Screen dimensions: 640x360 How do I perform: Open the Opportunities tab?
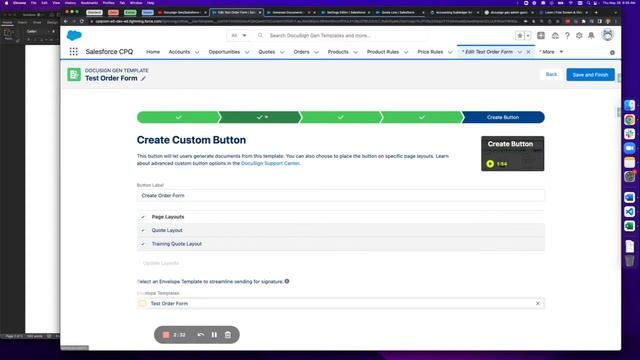(x=224, y=52)
